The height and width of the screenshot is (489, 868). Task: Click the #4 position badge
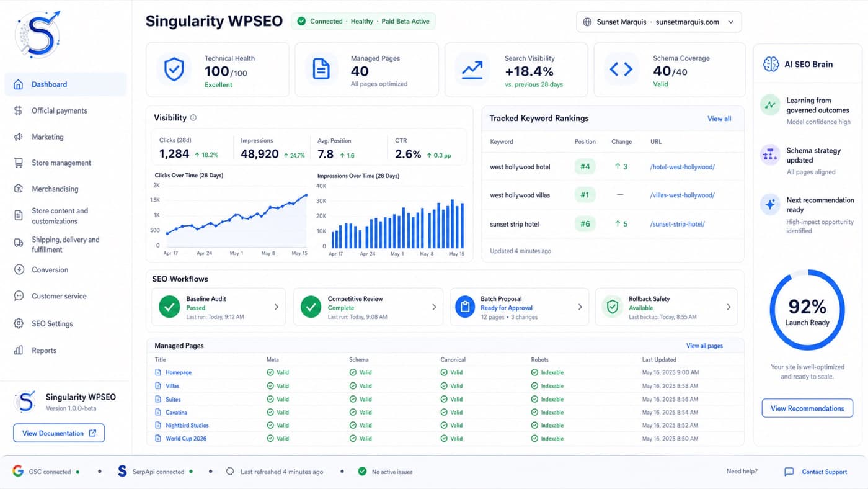[585, 166]
